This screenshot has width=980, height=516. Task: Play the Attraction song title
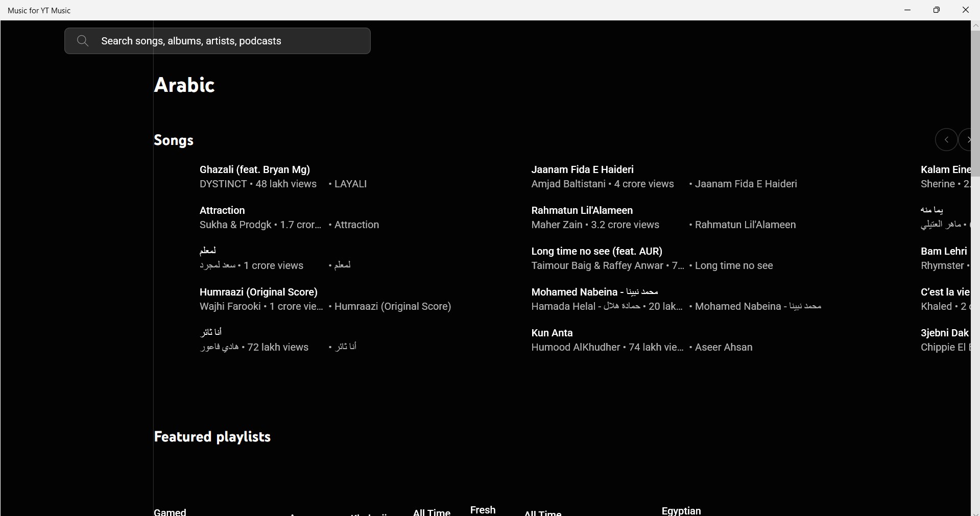click(x=222, y=210)
